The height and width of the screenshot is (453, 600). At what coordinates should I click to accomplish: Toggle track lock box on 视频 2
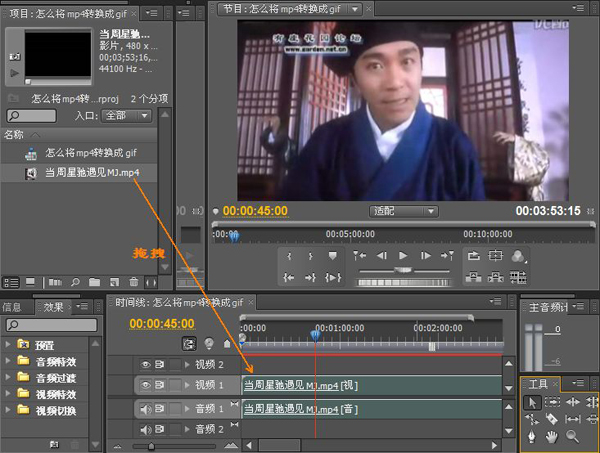pos(175,365)
